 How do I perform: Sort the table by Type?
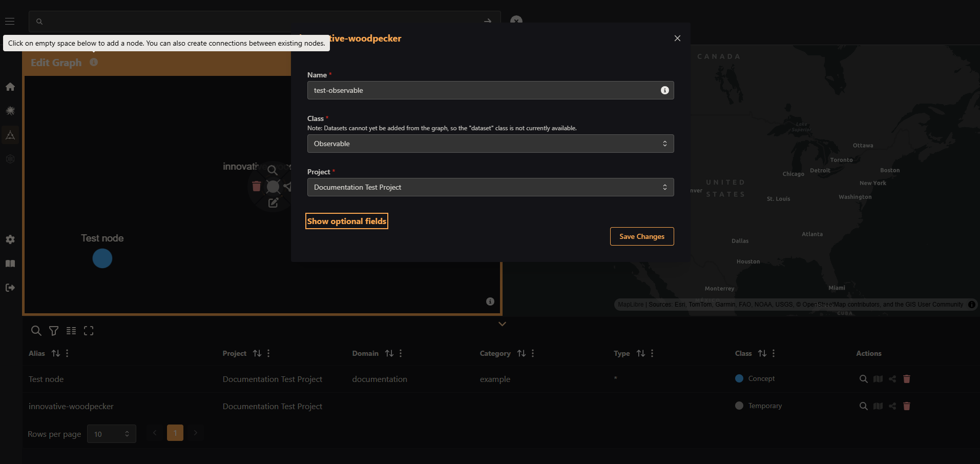click(x=641, y=353)
